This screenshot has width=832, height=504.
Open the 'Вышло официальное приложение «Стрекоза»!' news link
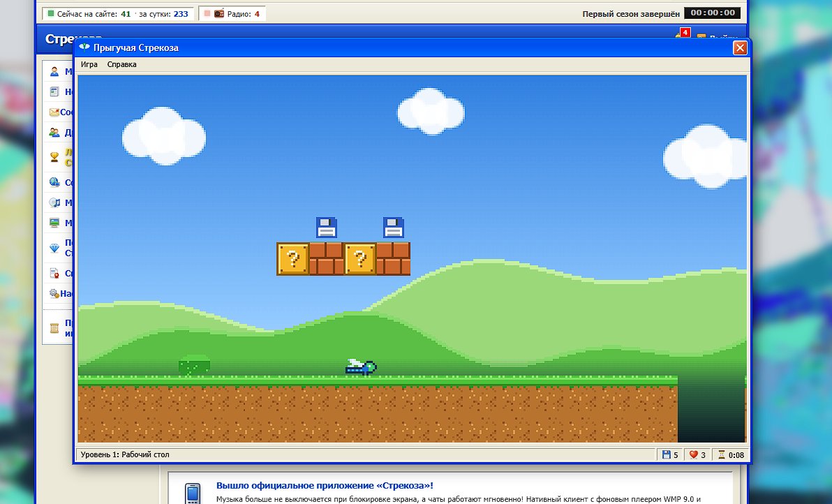coord(325,485)
